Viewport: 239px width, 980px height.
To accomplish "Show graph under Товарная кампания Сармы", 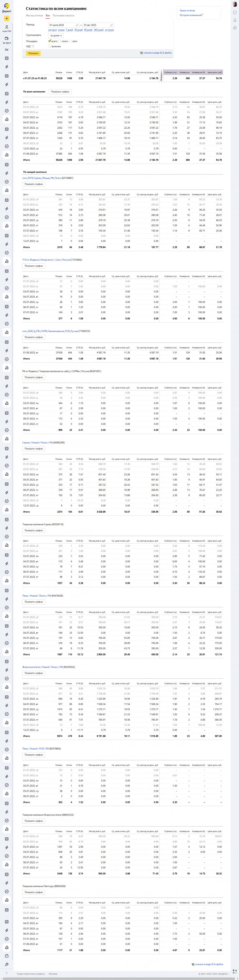I will pos(34,530).
